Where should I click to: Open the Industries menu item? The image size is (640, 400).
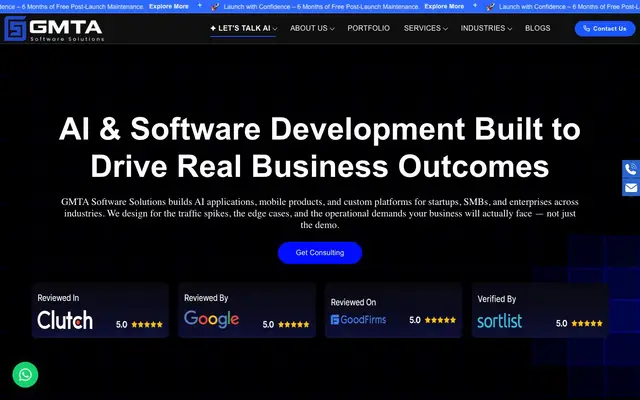coord(487,28)
